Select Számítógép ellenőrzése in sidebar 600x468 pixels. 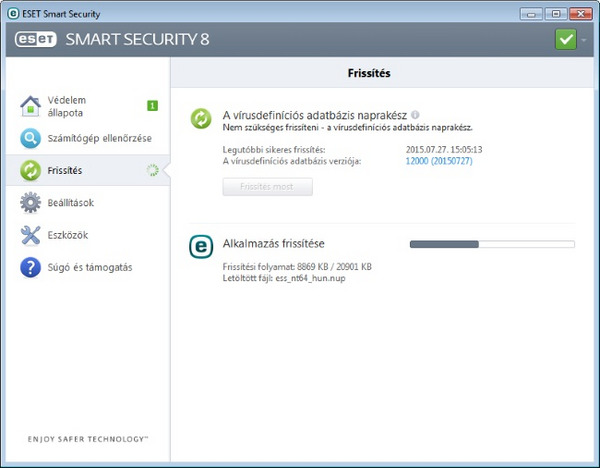100,138
